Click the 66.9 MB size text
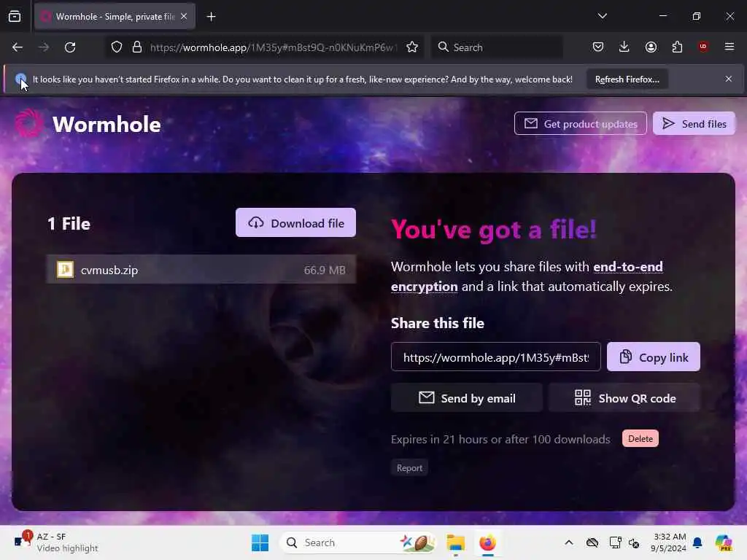The image size is (747, 560). 325,271
